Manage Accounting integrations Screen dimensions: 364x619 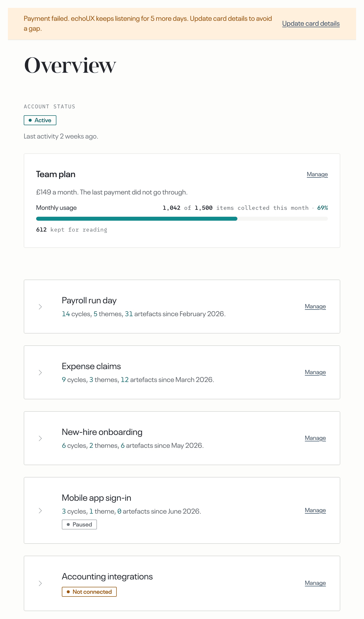coord(315,583)
